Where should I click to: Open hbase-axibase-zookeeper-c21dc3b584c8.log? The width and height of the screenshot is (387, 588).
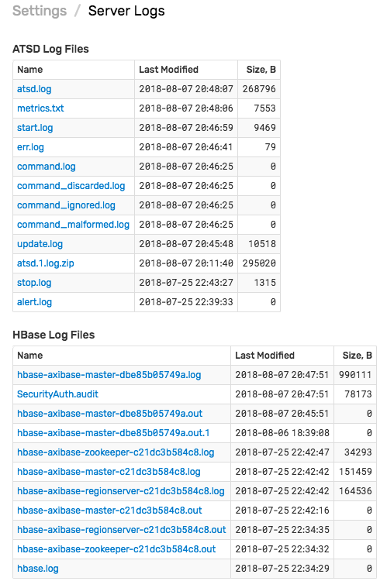(x=116, y=452)
